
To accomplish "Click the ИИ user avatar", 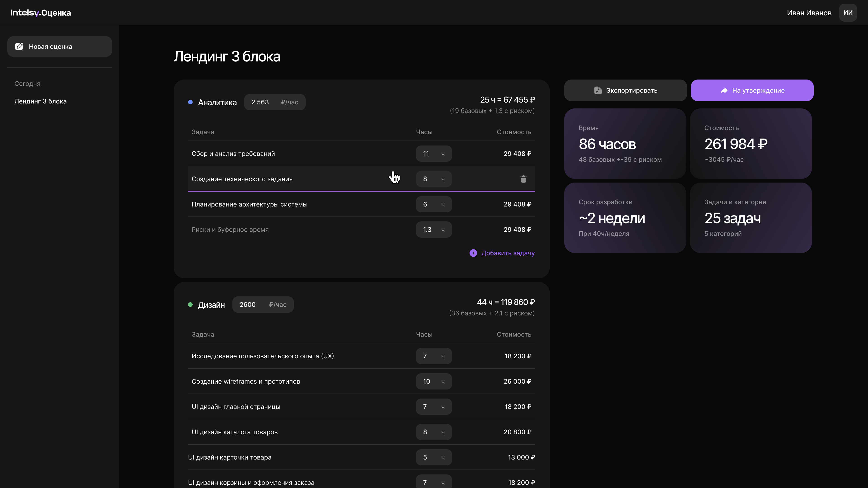I will (848, 13).
